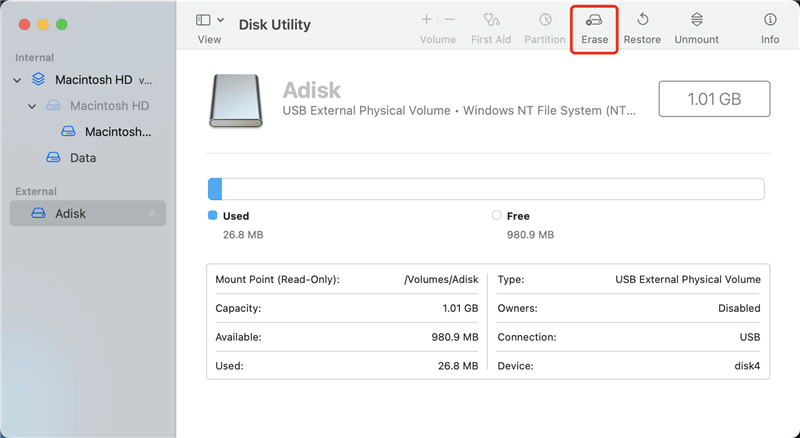Eject Adisk using the sidebar eject icon
This screenshot has height=438, width=800.
click(152, 213)
